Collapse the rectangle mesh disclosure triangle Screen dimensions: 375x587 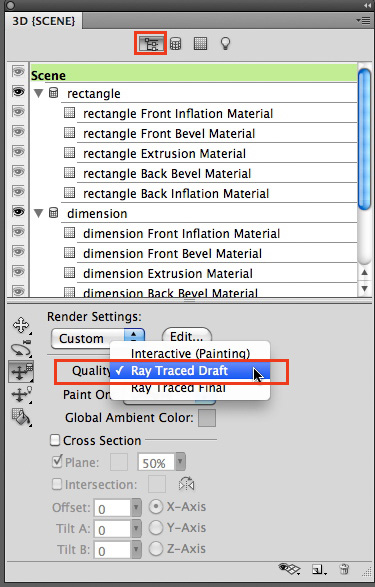coord(39,93)
